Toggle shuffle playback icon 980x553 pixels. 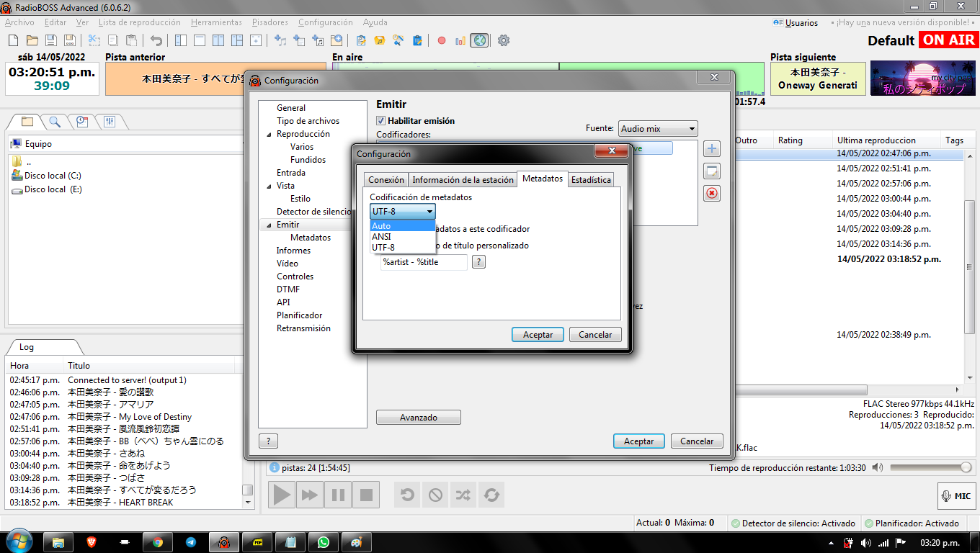(463, 495)
